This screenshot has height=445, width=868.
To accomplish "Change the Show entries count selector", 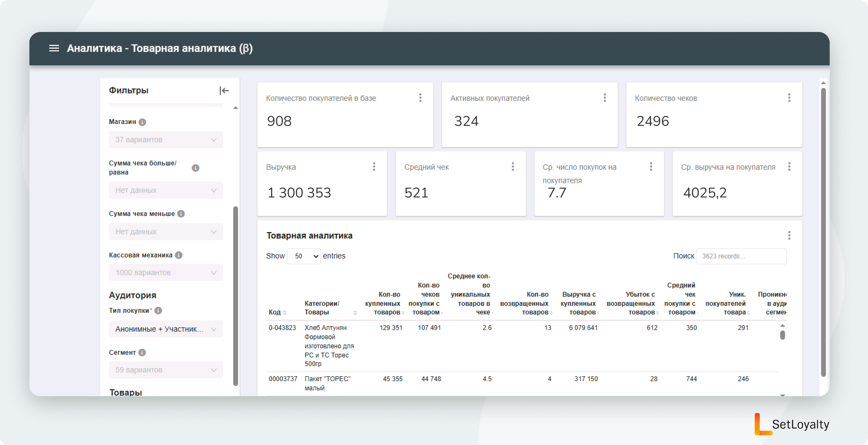I will click(304, 256).
